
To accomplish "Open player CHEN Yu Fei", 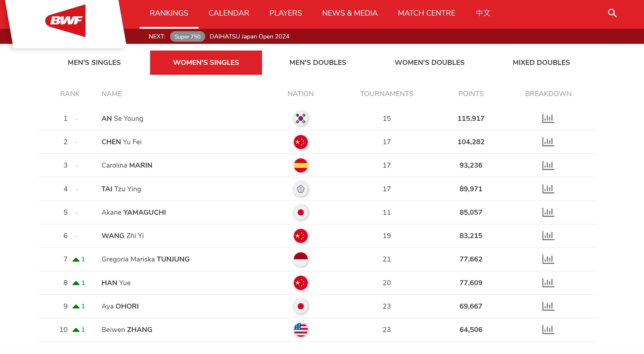I will [x=121, y=142].
